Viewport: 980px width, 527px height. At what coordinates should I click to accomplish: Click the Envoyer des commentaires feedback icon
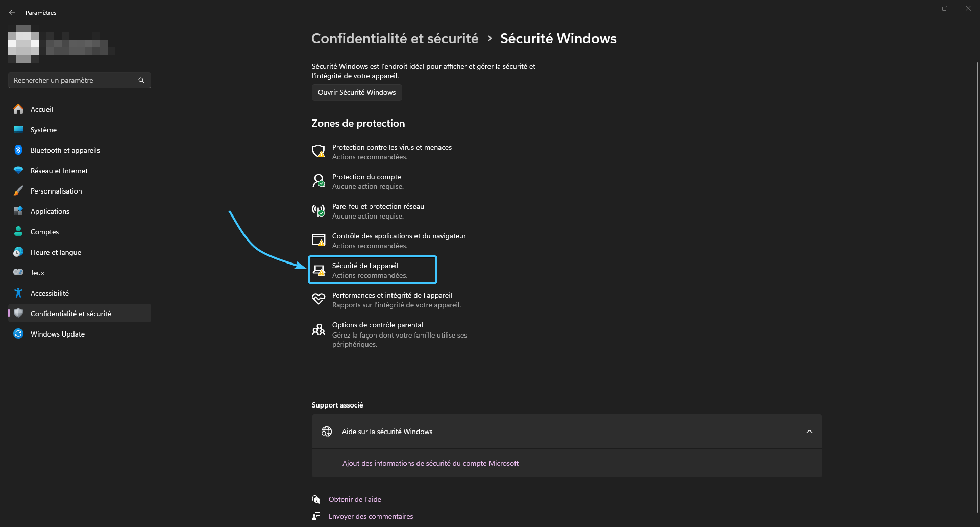point(316,516)
